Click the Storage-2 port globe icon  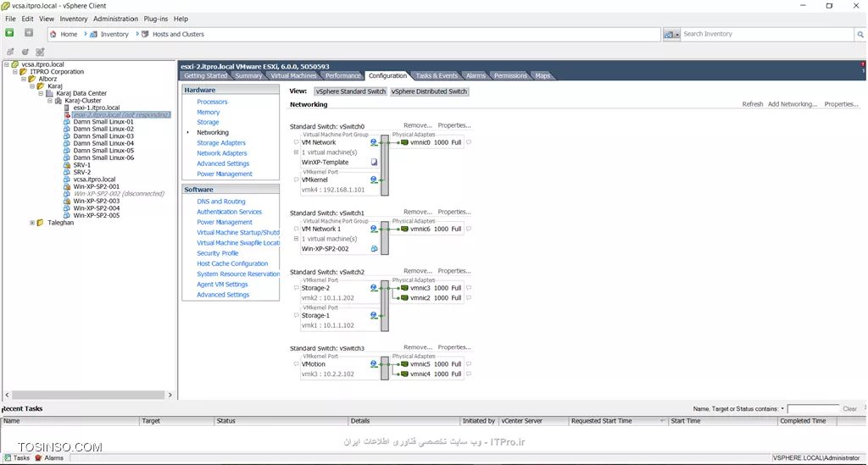(374, 288)
